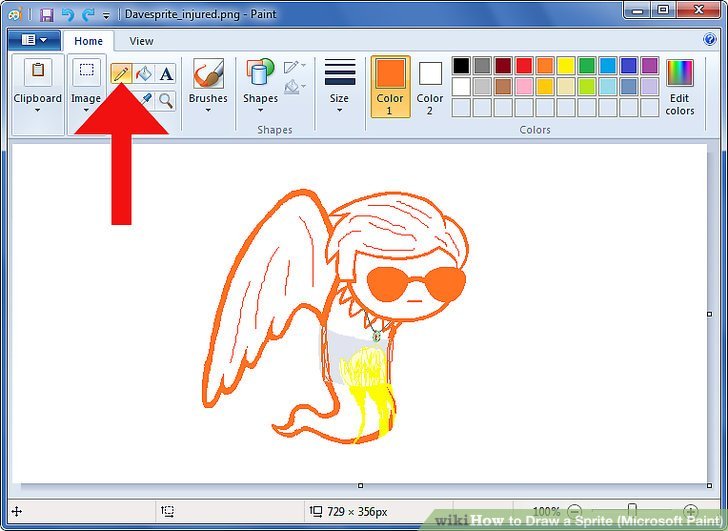This screenshot has height=531, width=728.
Task: Open the Brushes dropdown
Action: pos(208,86)
